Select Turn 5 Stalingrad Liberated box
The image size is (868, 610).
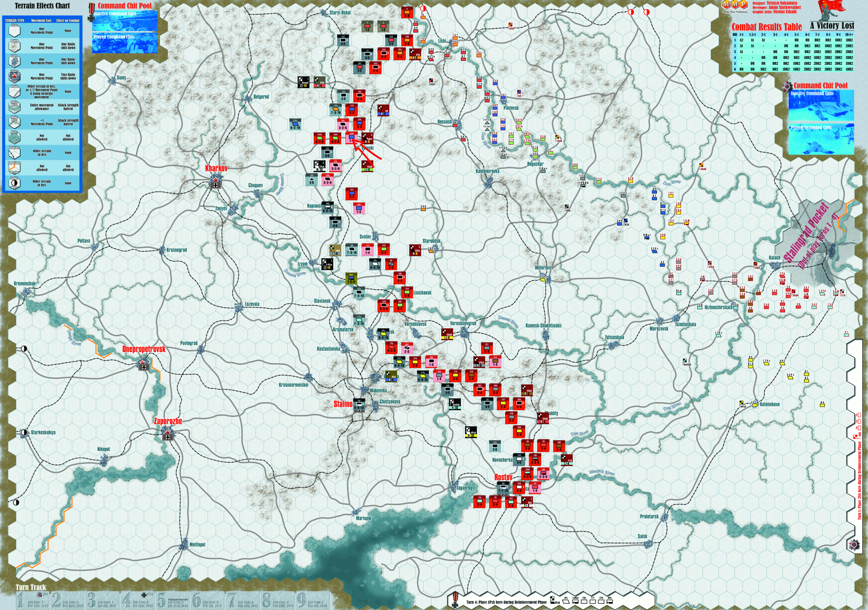[173, 601]
